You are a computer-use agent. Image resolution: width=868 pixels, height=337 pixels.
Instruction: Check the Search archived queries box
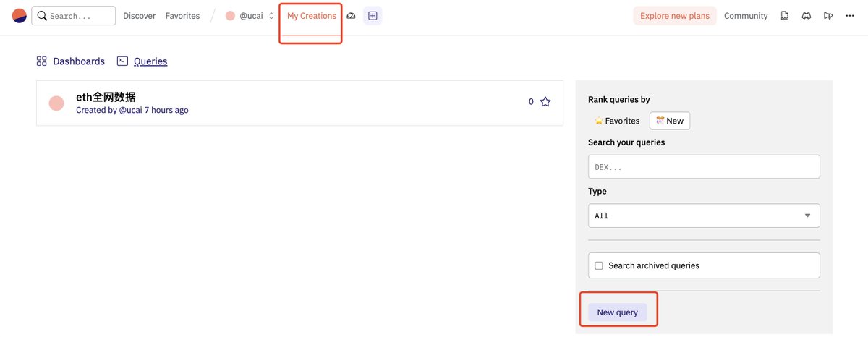click(599, 265)
